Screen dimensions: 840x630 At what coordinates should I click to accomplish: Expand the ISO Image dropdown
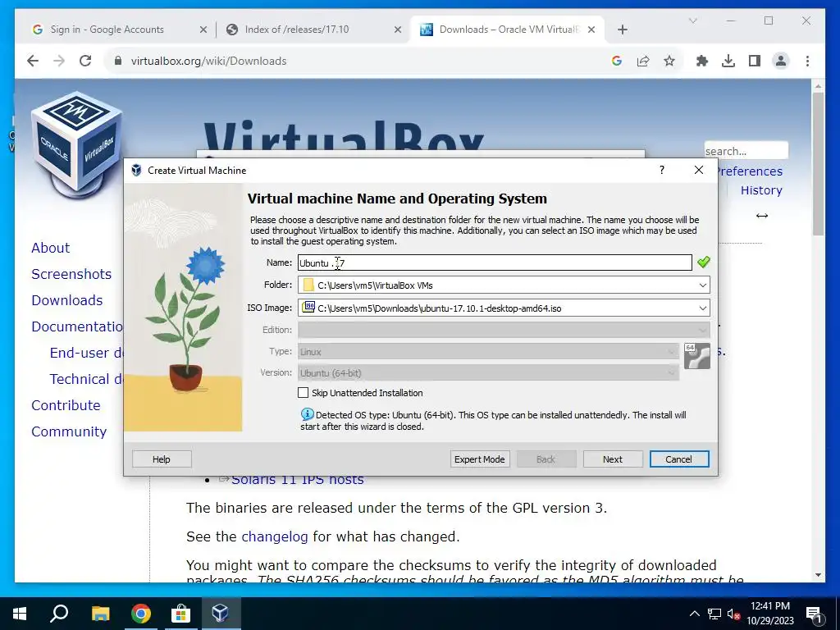point(703,308)
